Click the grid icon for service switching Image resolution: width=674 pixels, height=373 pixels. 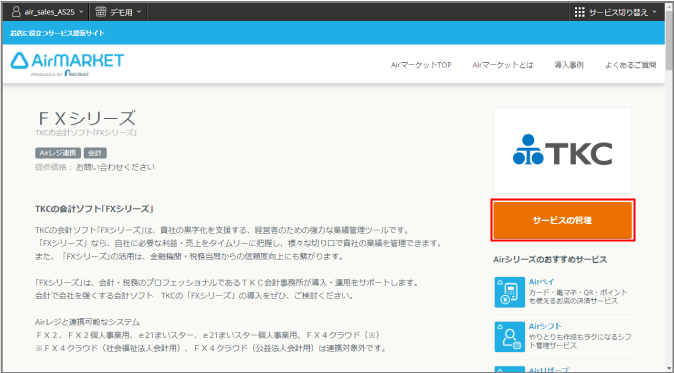click(579, 12)
